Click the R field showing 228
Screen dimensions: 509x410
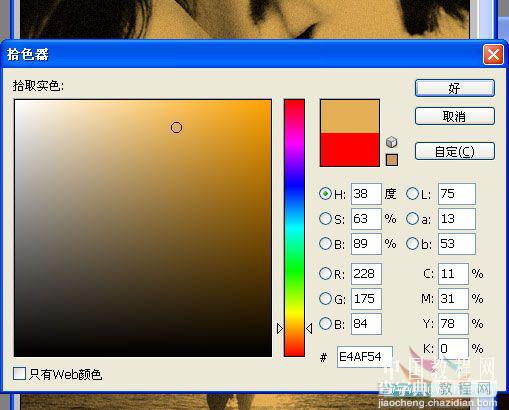point(366,274)
